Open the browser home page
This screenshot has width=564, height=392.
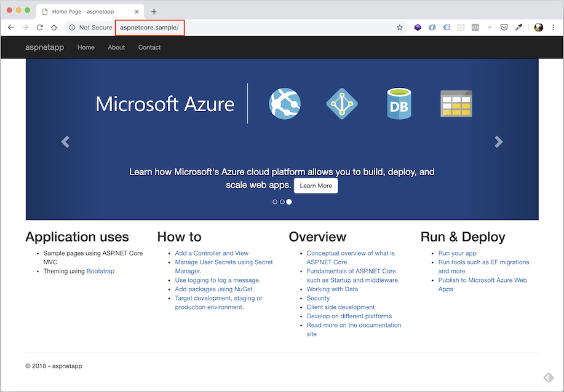[x=54, y=28]
